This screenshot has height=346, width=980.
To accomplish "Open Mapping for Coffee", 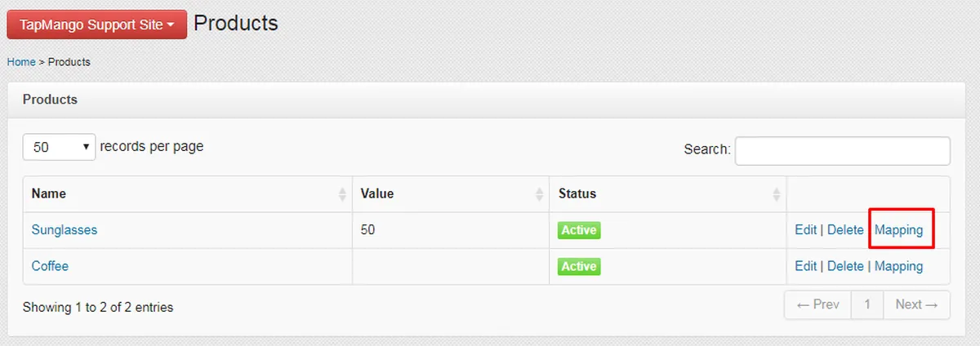I will click(898, 266).
